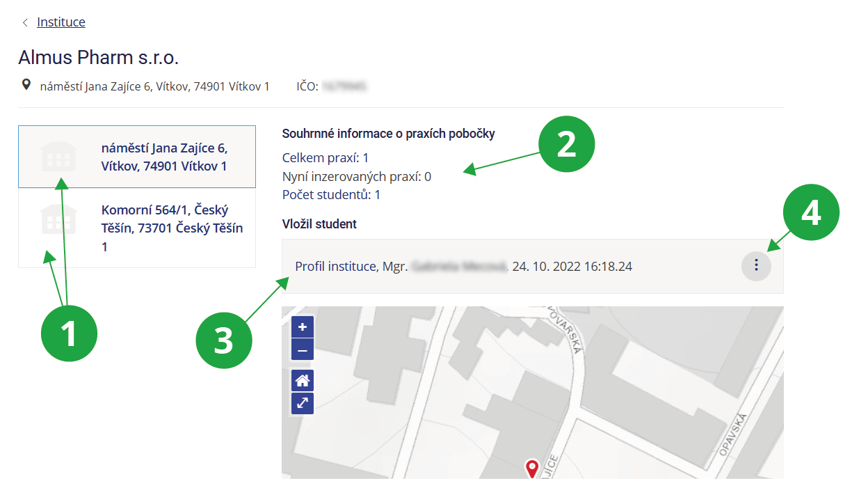
Task: Click the location pin icon by address
Action: coord(26,85)
